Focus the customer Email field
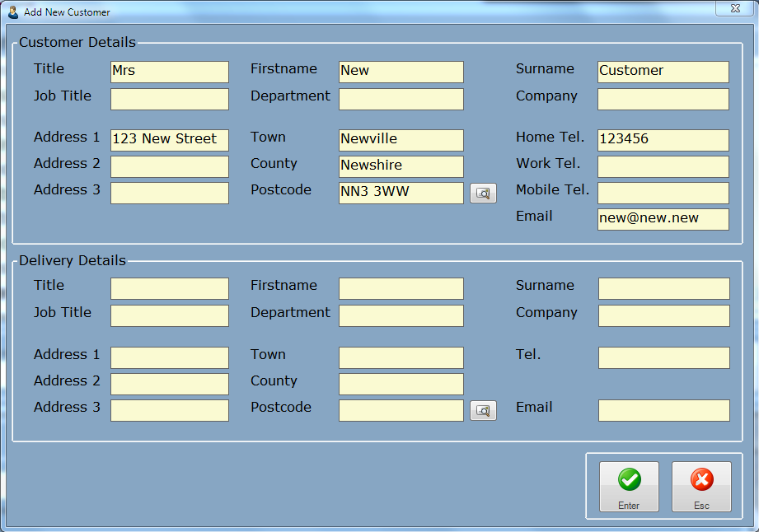 tap(663, 219)
